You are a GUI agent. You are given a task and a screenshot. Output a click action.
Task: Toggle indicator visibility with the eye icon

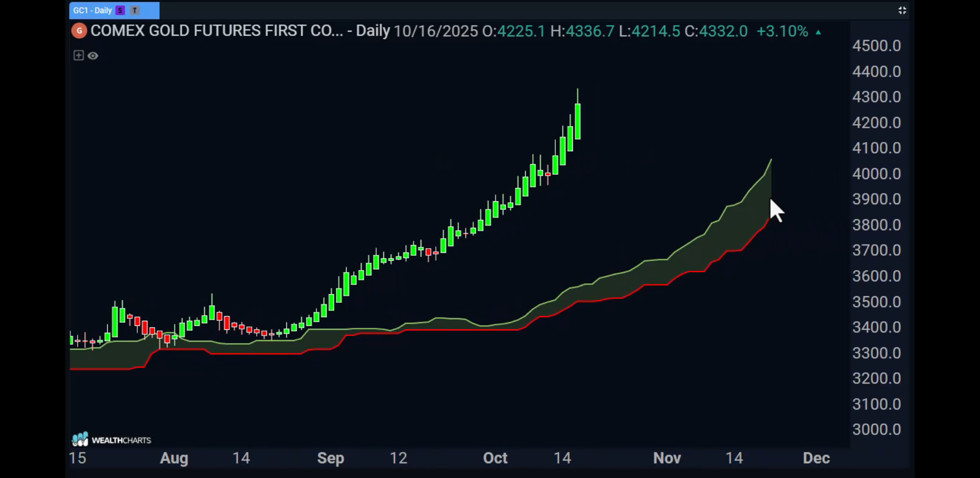pos(93,56)
